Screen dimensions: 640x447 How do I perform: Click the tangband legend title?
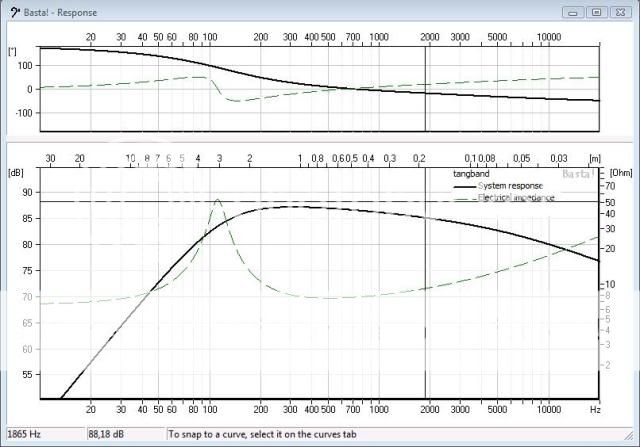pyautogui.click(x=471, y=174)
